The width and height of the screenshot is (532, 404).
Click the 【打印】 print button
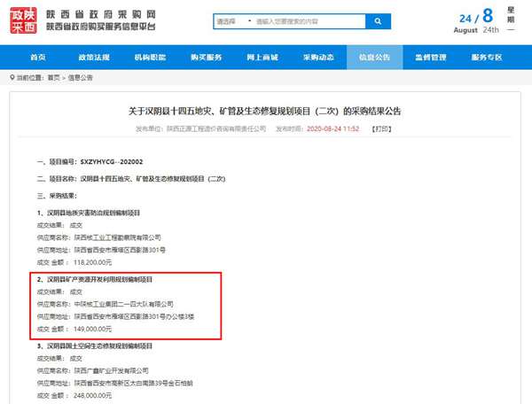[x=380, y=128]
